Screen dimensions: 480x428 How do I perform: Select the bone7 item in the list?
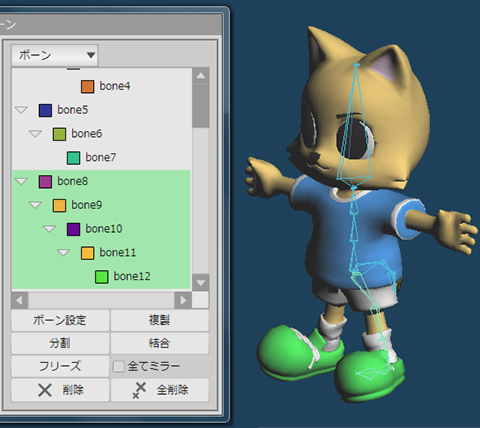tap(101, 158)
